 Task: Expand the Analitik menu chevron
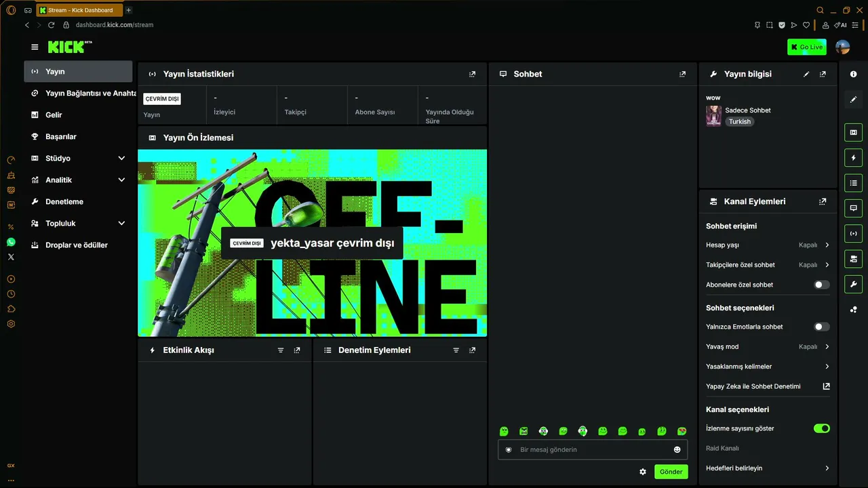(x=121, y=180)
